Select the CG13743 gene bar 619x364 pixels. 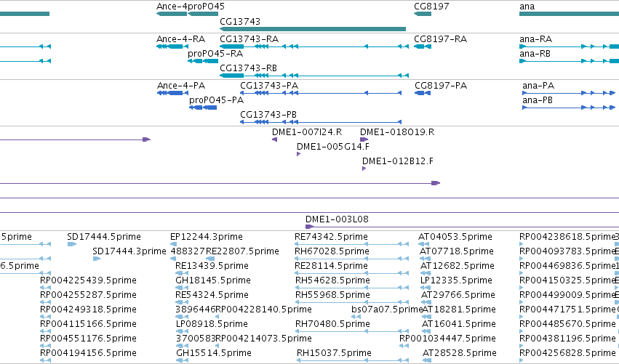pos(313,29)
